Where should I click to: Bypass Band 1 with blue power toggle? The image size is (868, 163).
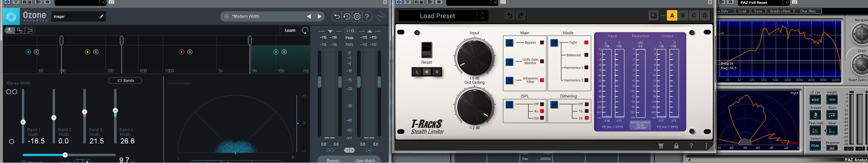click(x=28, y=52)
